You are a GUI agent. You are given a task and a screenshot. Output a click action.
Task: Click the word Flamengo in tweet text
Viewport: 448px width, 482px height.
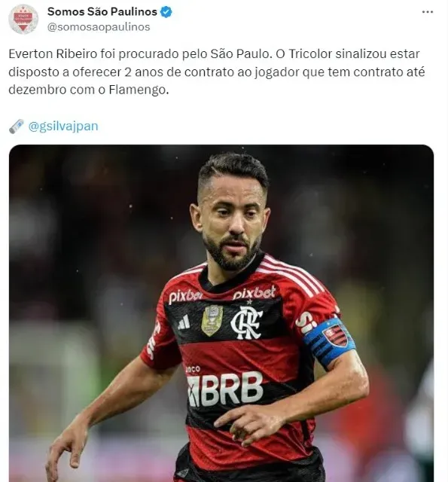[x=139, y=90]
